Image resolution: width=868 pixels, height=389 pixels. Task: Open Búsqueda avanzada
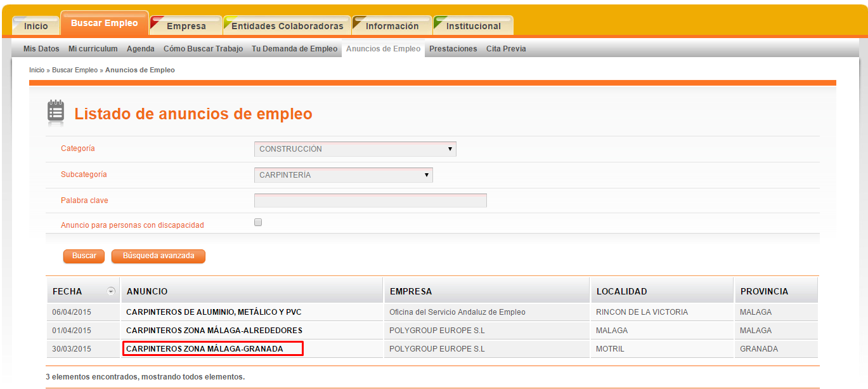tap(158, 256)
